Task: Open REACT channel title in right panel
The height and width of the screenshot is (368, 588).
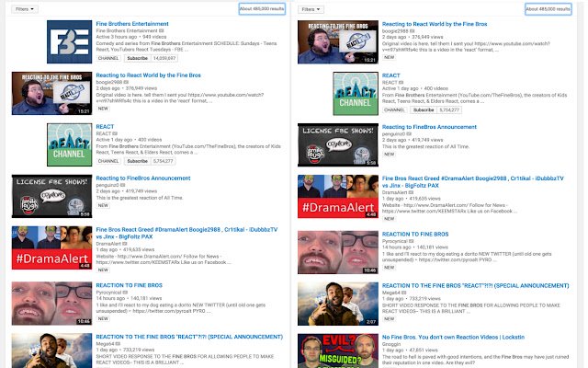Action: pos(391,75)
